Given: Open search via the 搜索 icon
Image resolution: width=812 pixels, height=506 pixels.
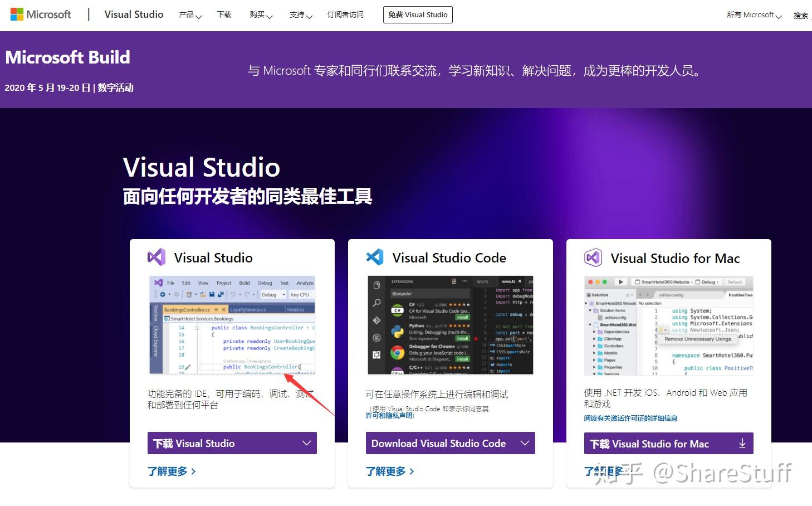Looking at the screenshot, I should (802, 15).
